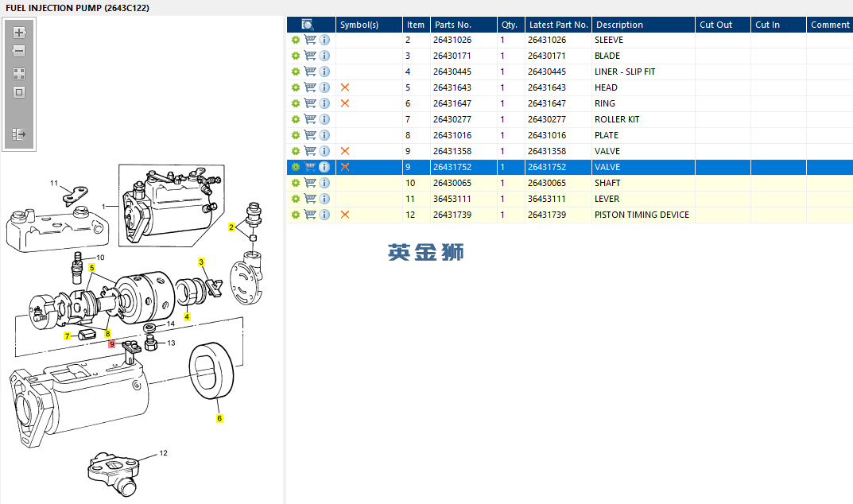The width and height of the screenshot is (853, 504).
Task: Click the Cut Out column header
Action: 723,25
